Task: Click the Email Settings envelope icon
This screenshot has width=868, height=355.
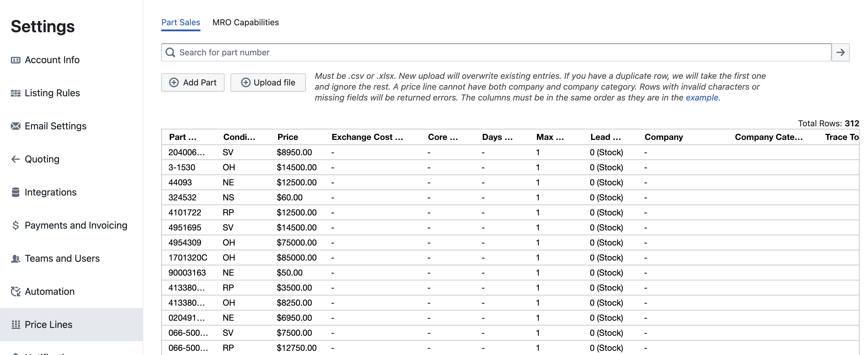Action: coord(16,126)
